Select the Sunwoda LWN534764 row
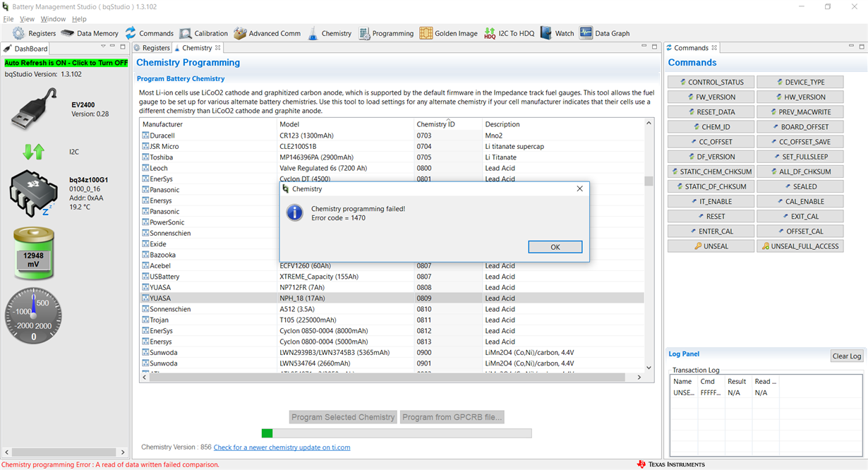Image resolution: width=868 pixels, height=470 pixels. click(x=392, y=363)
